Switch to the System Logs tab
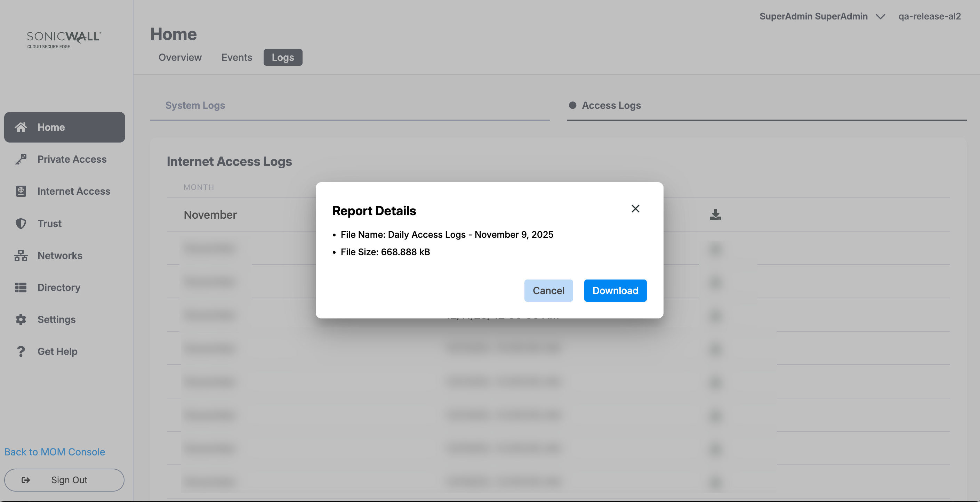Screen dimensions: 980x502 click(195, 105)
